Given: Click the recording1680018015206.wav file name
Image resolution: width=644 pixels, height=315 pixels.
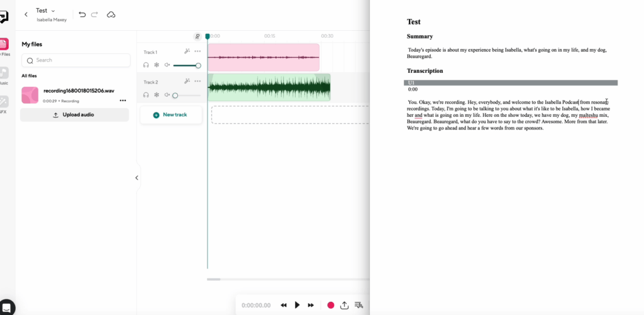Looking at the screenshot, I should 79,91.
